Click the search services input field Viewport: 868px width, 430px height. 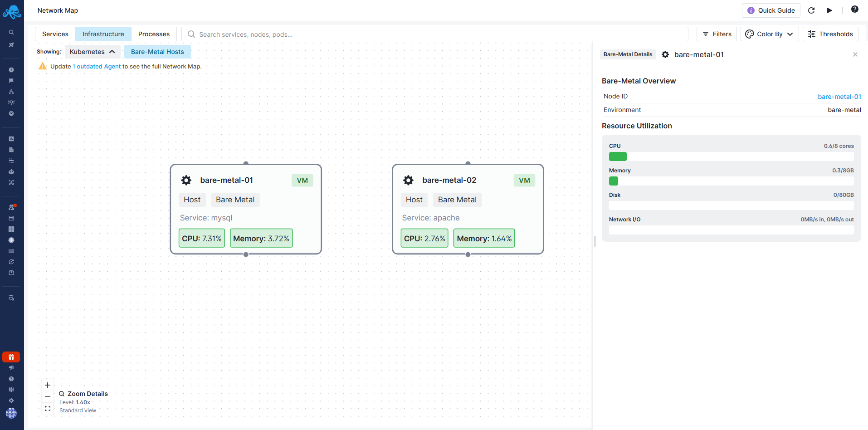435,34
